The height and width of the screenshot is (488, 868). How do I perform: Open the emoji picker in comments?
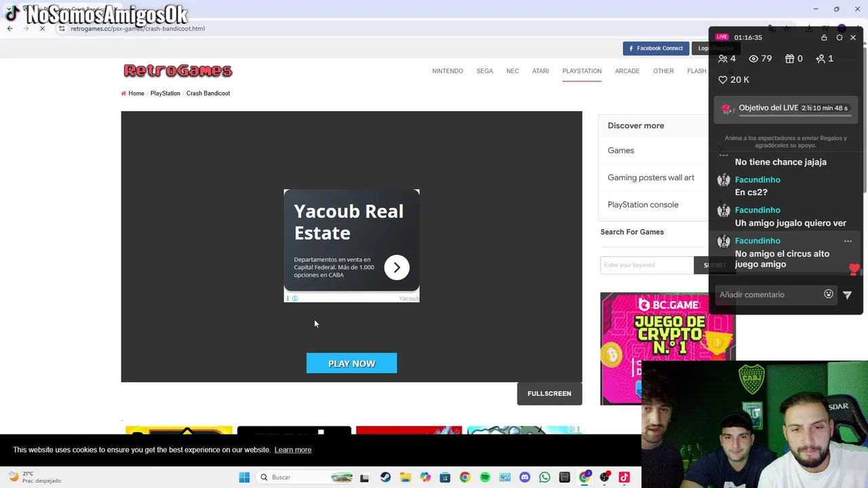[829, 295]
